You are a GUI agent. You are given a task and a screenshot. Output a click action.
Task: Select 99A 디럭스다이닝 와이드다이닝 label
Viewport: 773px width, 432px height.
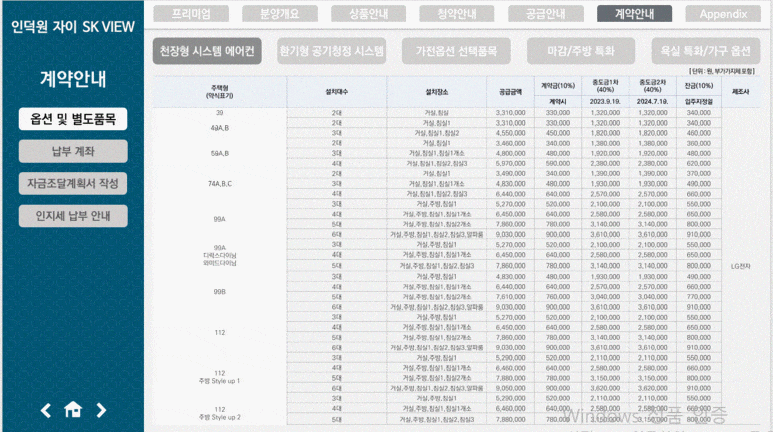tap(219, 255)
